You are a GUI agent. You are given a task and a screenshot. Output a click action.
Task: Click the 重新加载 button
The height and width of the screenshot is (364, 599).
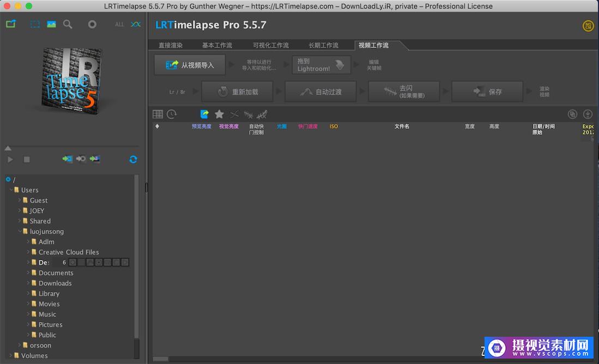pyautogui.click(x=237, y=92)
